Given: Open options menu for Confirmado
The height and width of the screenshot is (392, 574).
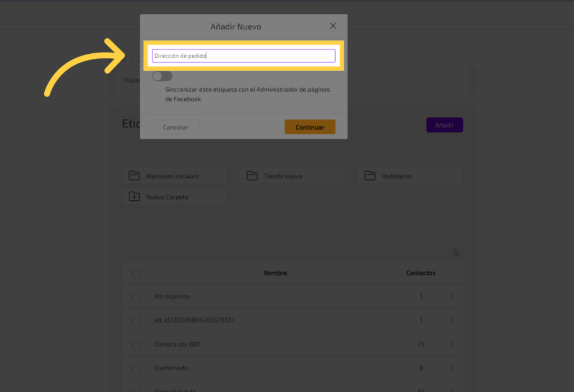Looking at the screenshot, I should (452, 368).
